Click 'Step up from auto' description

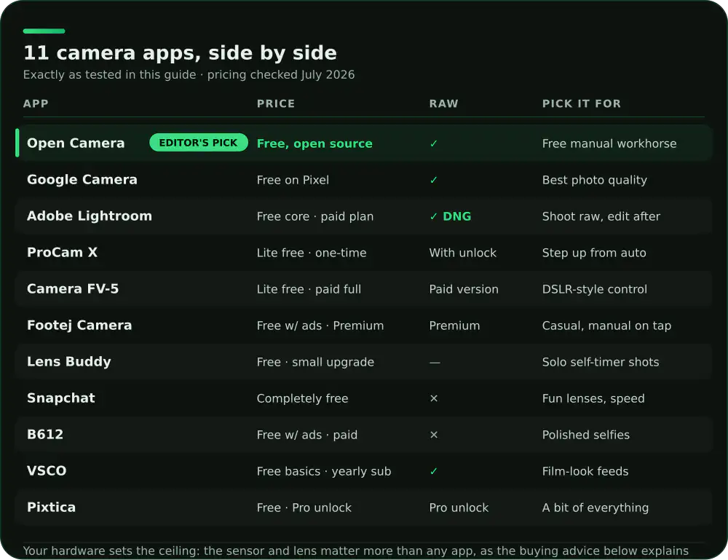[x=594, y=253]
